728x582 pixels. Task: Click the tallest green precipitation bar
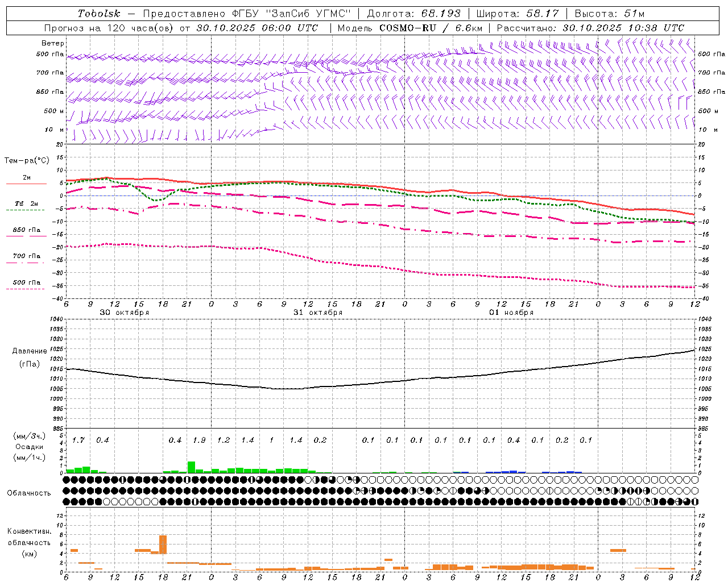pyautogui.click(x=191, y=467)
